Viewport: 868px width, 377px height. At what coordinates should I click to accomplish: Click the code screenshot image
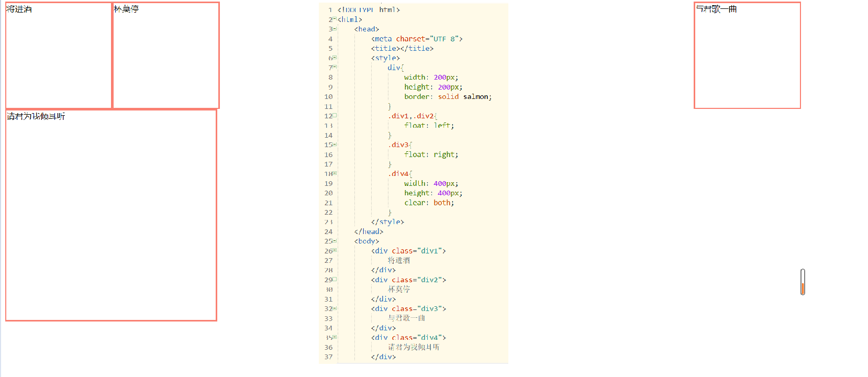(414, 183)
